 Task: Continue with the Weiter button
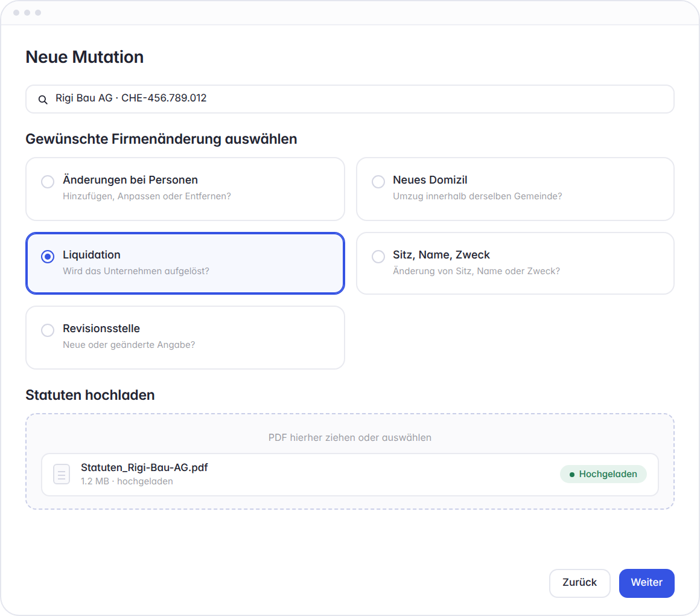tap(646, 583)
